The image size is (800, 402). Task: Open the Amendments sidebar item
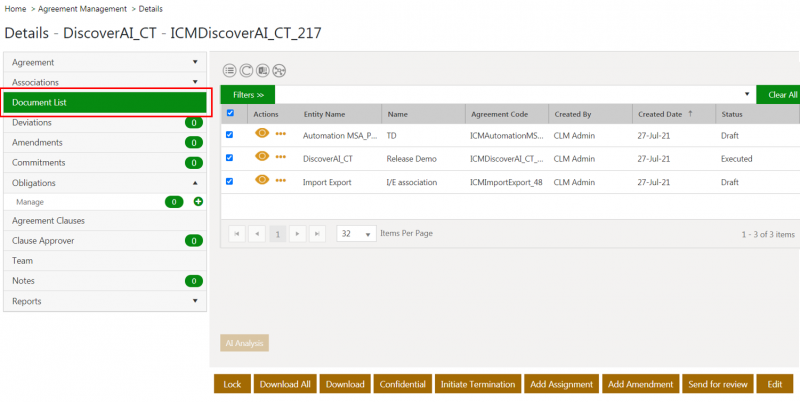tap(105, 142)
